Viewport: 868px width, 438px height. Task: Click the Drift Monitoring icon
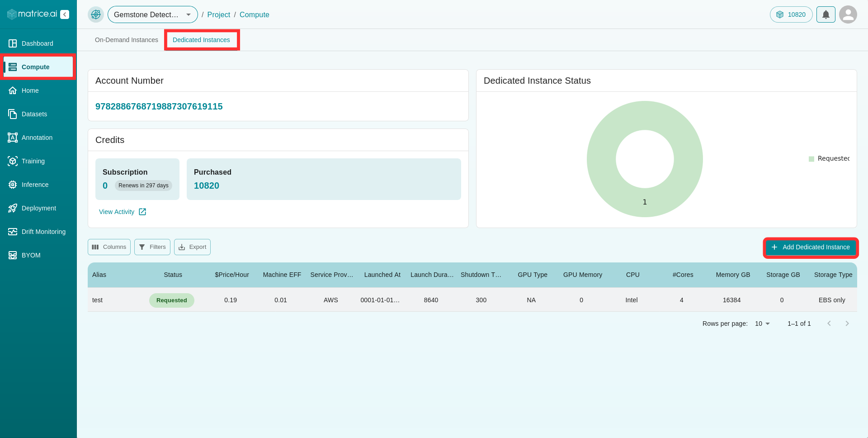tap(13, 232)
